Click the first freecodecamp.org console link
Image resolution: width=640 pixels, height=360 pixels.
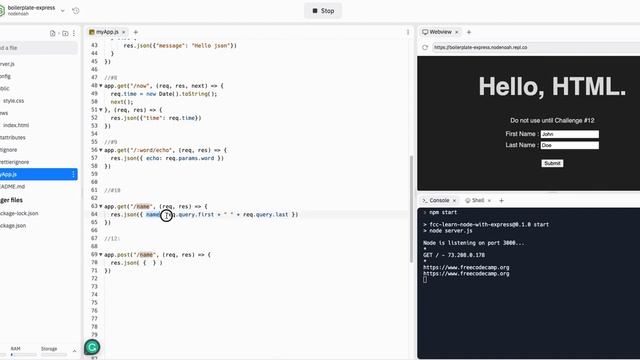(x=466, y=267)
